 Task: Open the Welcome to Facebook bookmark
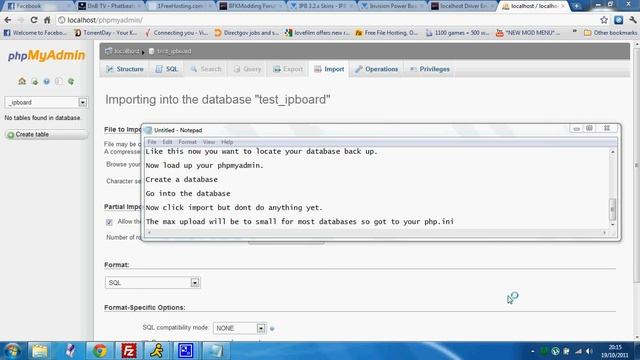(x=35, y=33)
